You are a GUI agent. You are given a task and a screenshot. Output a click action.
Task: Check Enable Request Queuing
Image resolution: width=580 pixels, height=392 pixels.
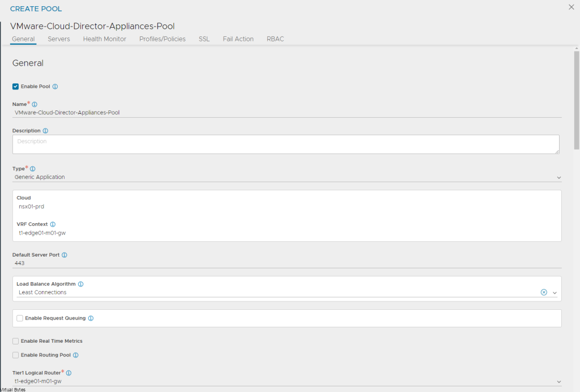click(20, 318)
